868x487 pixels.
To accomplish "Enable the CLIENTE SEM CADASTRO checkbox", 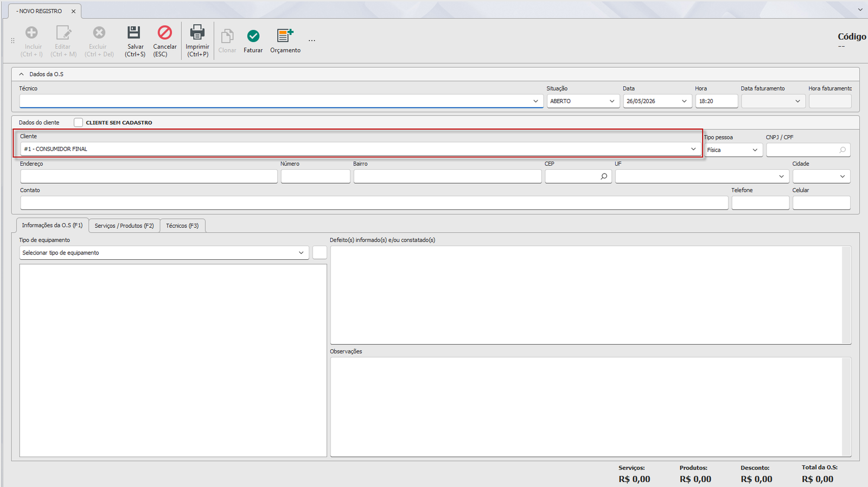I will pyautogui.click(x=79, y=123).
